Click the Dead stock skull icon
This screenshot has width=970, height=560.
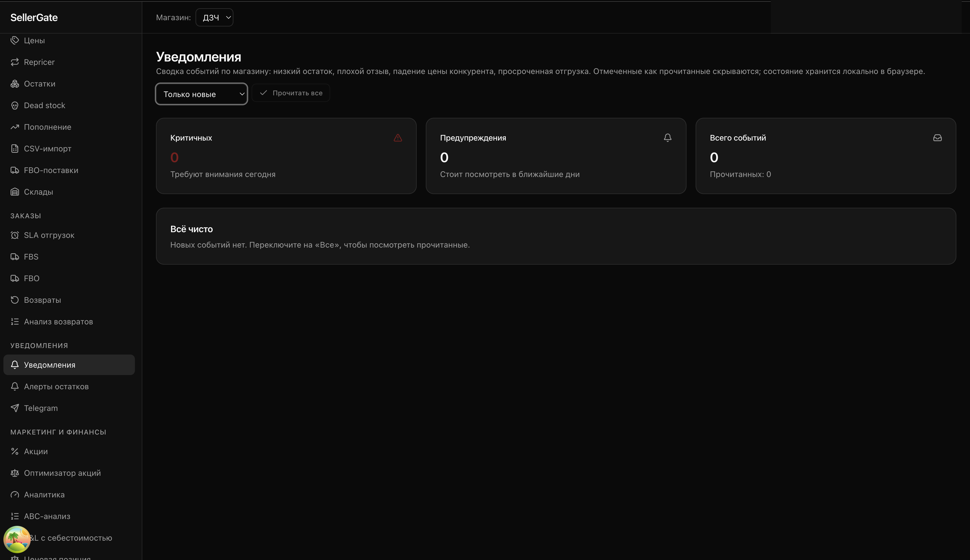tap(15, 105)
